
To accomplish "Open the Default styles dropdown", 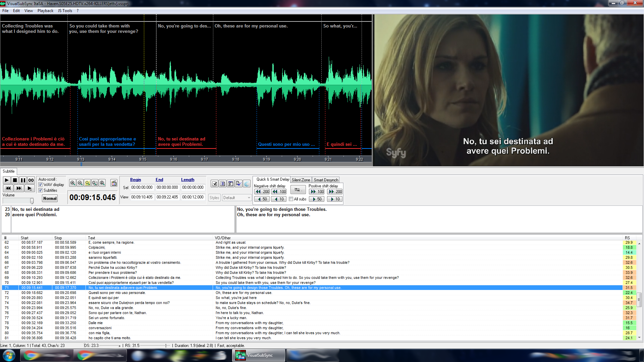I will point(237,198).
